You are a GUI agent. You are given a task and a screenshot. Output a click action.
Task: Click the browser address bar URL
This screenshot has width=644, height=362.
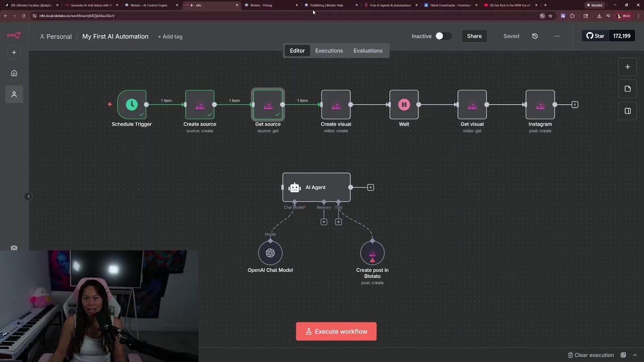pyautogui.click(x=77, y=16)
